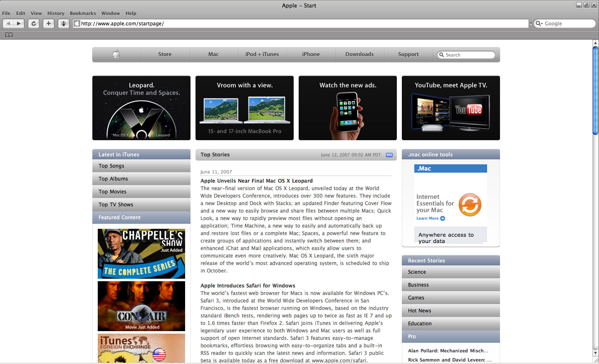
Task: Click the .Mac blue banner heading
Action: point(450,168)
